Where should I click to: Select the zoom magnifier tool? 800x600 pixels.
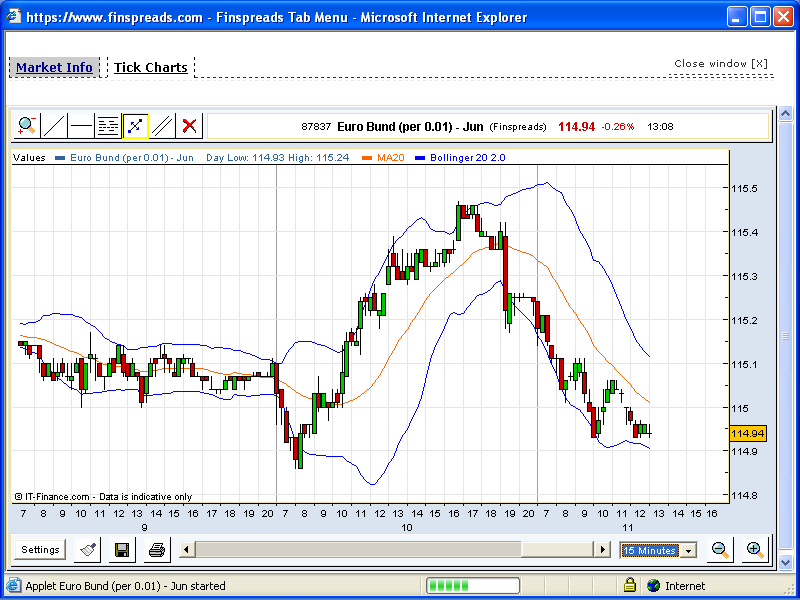pyautogui.click(x=27, y=126)
